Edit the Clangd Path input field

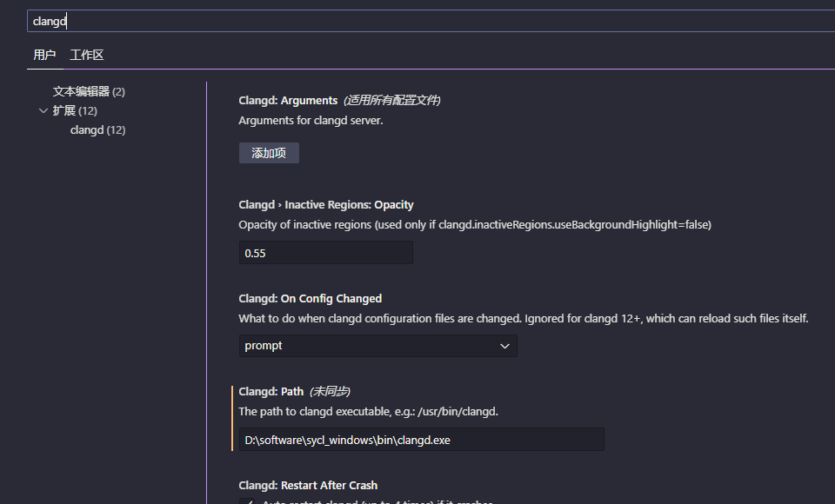click(x=422, y=440)
